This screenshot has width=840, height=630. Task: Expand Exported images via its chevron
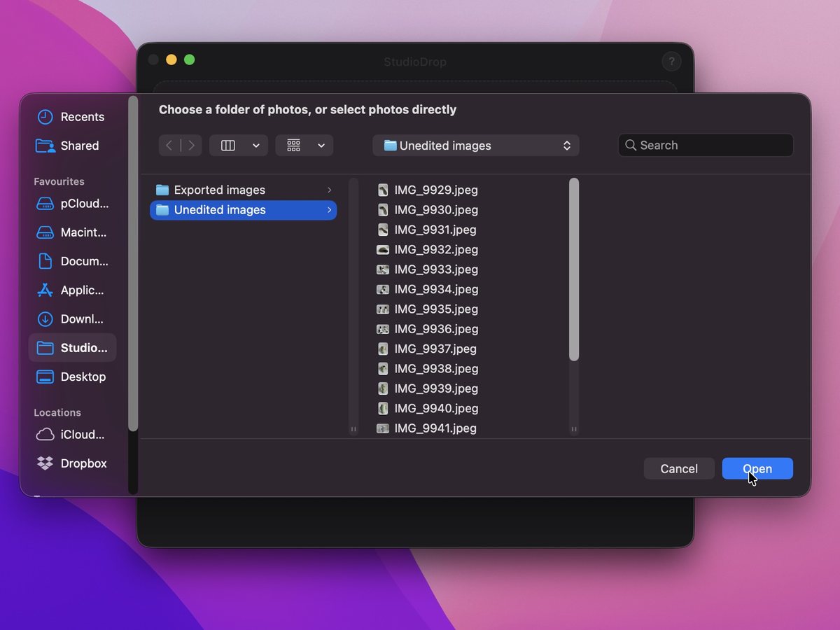coord(329,190)
